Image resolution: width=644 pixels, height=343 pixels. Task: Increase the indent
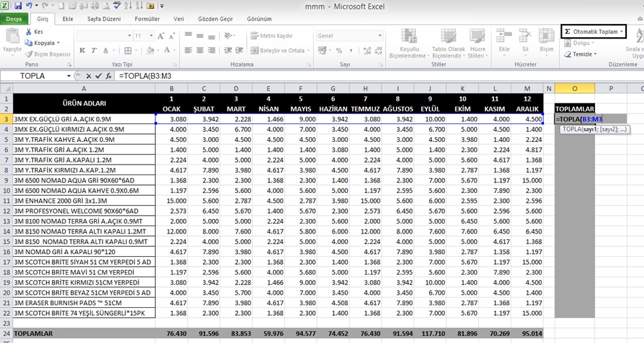(239, 50)
